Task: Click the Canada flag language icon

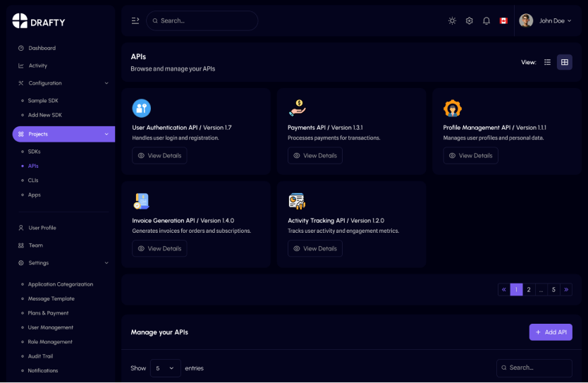Action: point(503,20)
